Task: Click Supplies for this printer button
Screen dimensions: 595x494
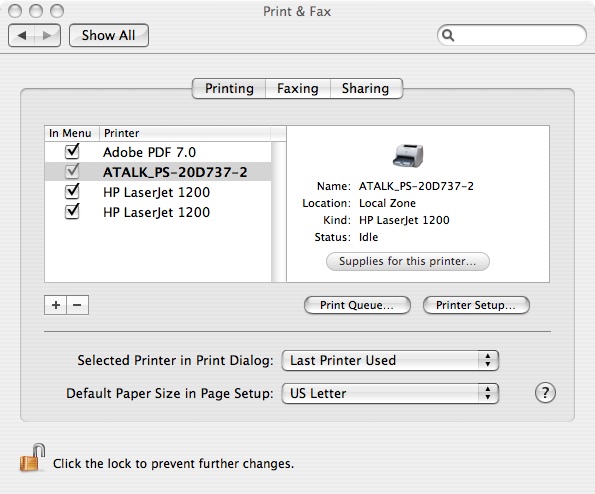Action: point(408,261)
